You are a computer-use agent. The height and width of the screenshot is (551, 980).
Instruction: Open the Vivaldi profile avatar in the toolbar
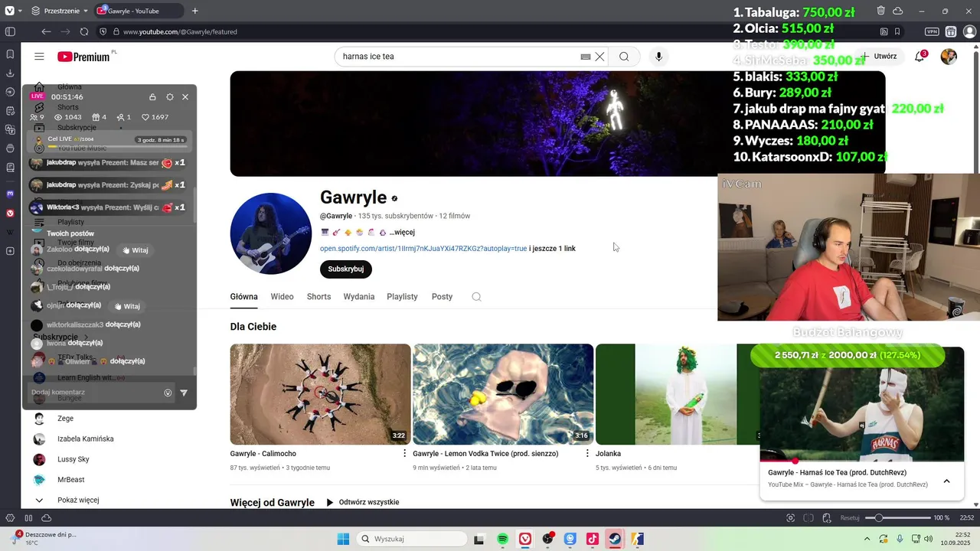[969, 31]
